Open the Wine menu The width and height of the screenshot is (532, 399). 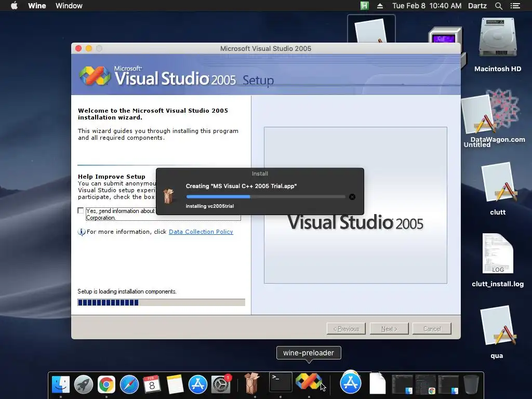tap(37, 6)
